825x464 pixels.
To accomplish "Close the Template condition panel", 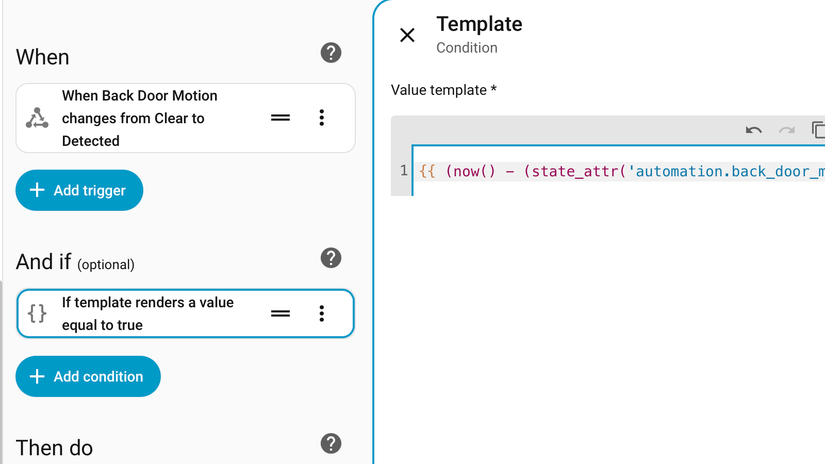I will click(x=407, y=35).
